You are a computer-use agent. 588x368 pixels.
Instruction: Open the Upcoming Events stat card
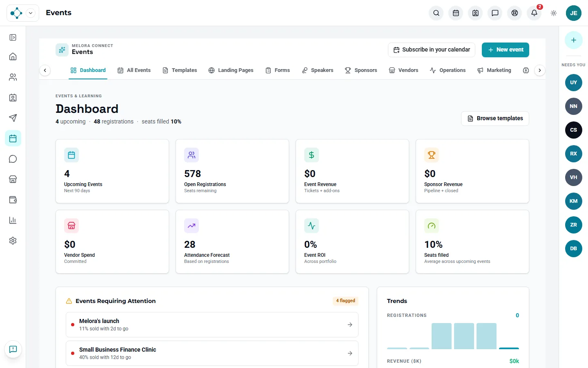coord(112,171)
